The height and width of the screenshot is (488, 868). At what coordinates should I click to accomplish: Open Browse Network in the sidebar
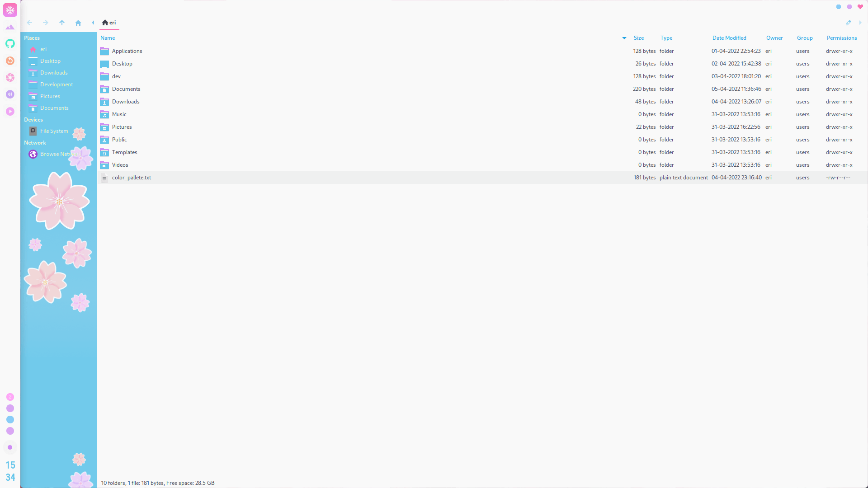coord(54,154)
